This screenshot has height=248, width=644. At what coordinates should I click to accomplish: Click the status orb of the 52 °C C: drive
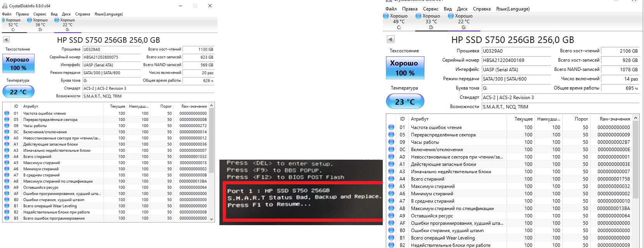[3, 20]
